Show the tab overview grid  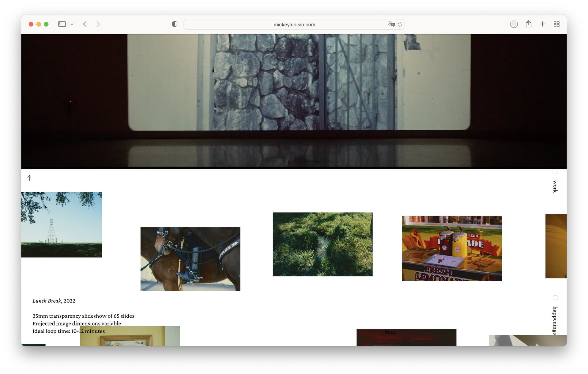[556, 24]
